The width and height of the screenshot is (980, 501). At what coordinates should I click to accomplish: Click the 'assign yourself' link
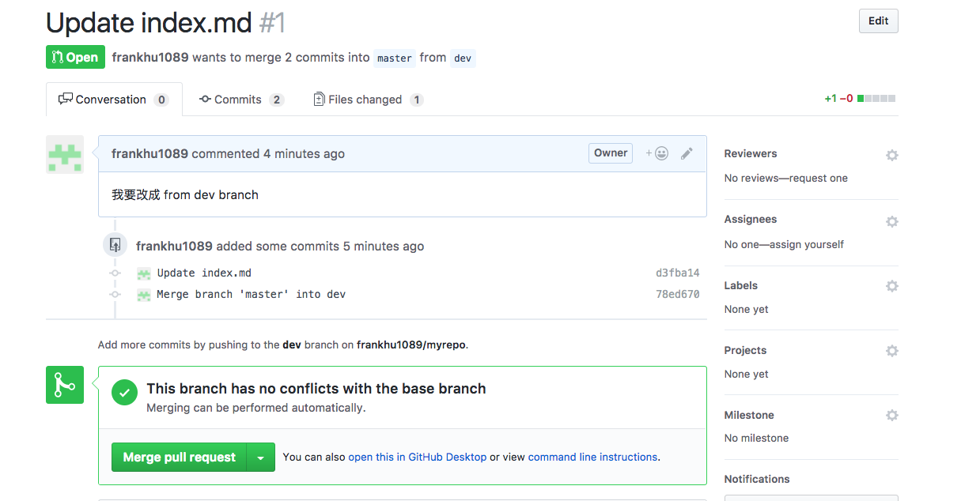(x=805, y=244)
